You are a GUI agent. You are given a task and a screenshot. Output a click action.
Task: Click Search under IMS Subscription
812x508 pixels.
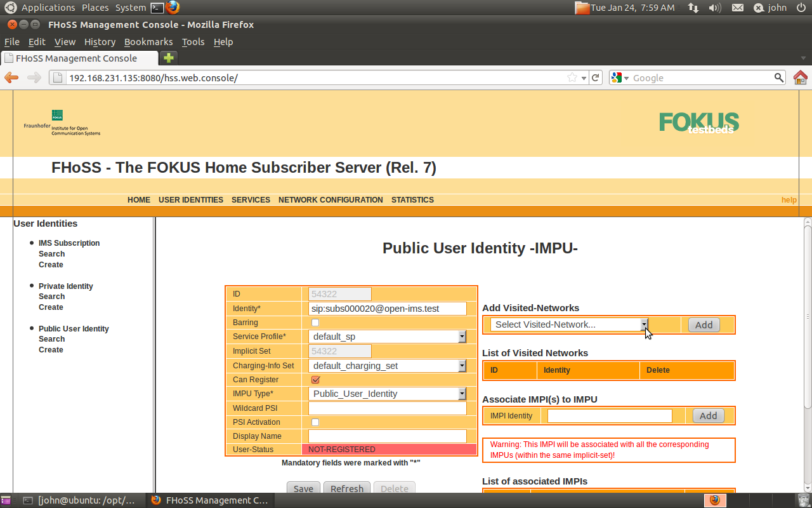pyautogui.click(x=51, y=253)
